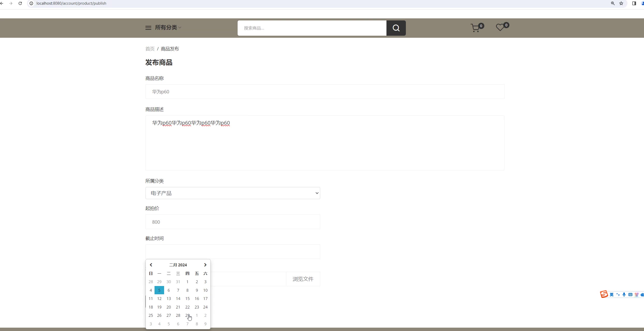Open the browser side panel
The image size is (644, 331).
tap(634, 3)
